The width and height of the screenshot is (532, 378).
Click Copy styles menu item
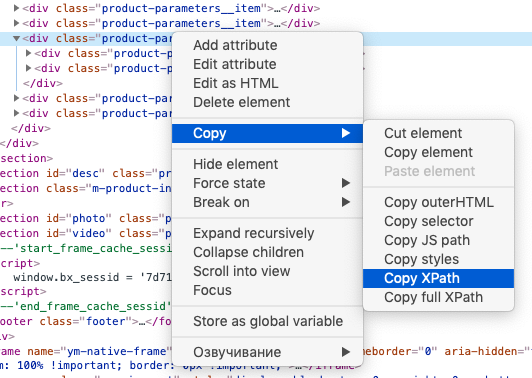[438, 259]
